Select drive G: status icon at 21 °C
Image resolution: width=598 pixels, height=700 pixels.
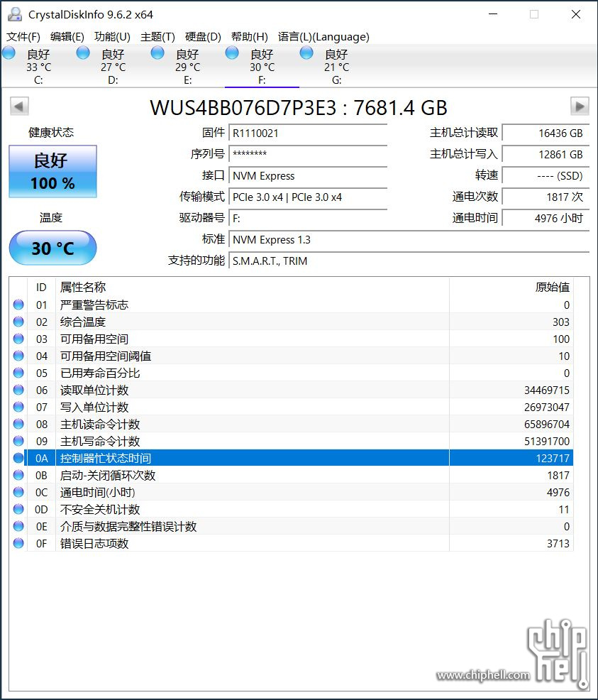[307, 53]
